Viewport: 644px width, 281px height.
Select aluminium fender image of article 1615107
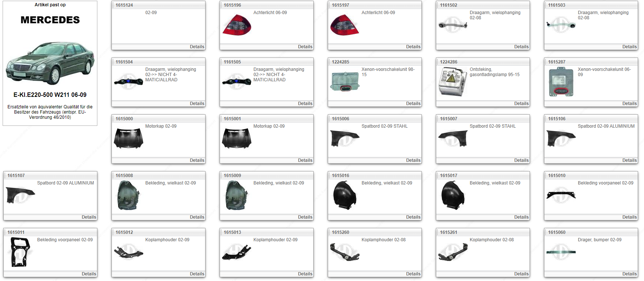(20, 195)
